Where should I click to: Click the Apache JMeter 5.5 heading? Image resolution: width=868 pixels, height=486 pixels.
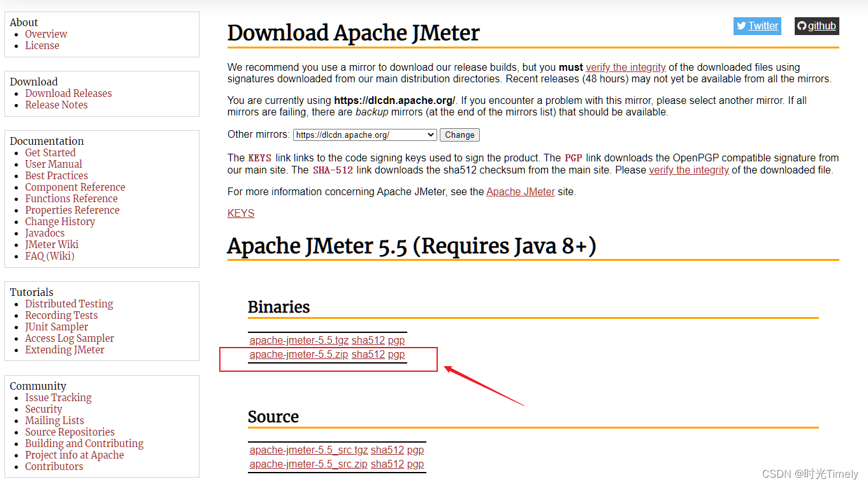pos(412,246)
